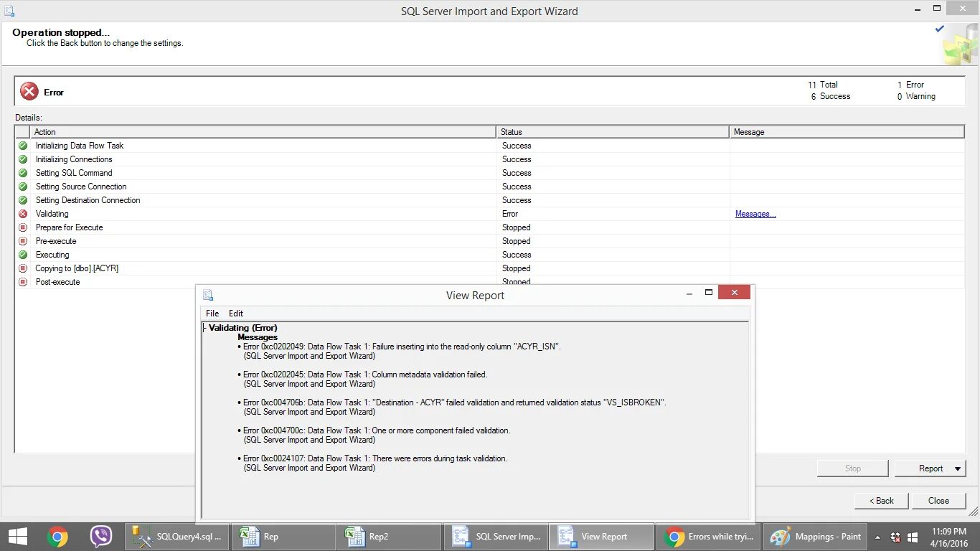Click the "Messages..." link on the Validating row
Viewport: 980px width, 551px height.
coord(755,214)
